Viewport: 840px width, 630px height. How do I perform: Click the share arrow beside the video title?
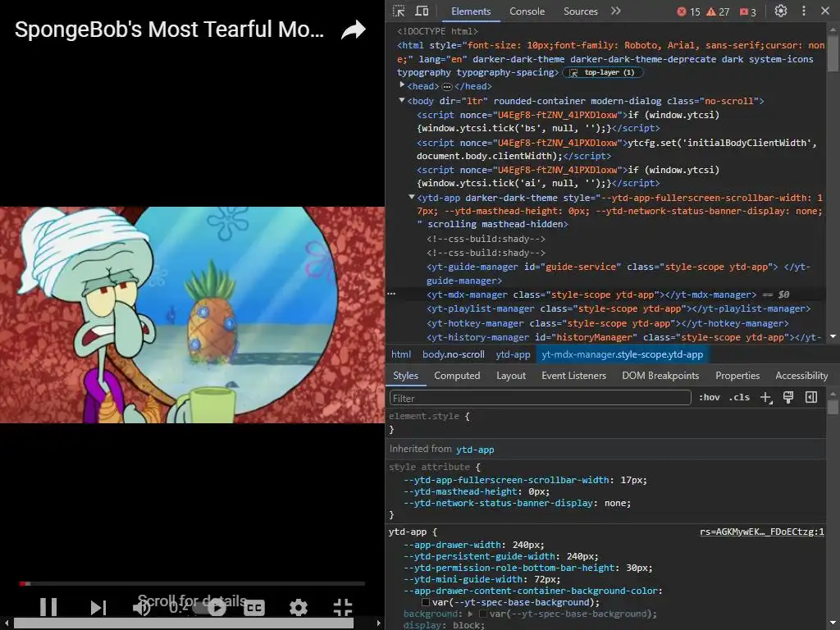click(353, 30)
